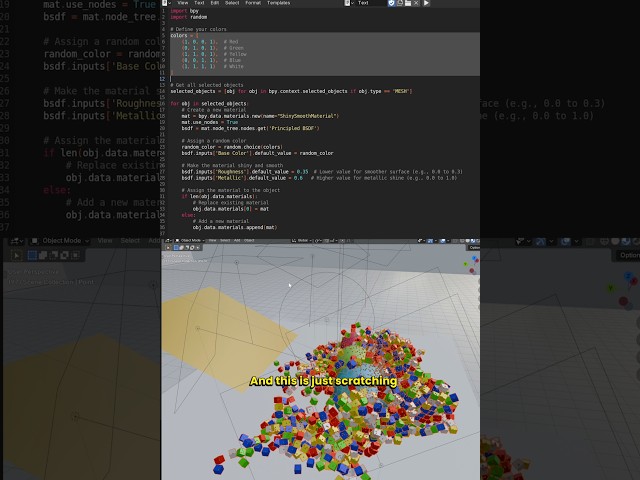This screenshot has width=640, height=480.
Task: Run the script with the play button
Action: [426, 3]
